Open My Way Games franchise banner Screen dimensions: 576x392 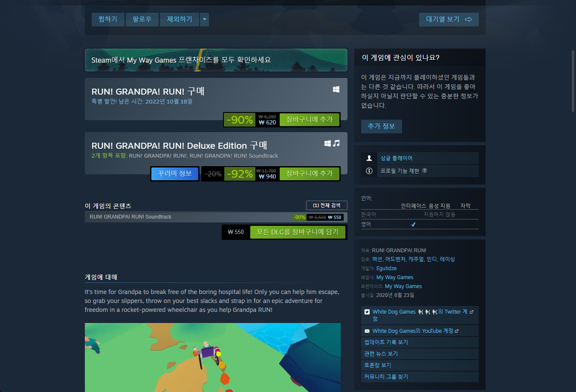[216, 60]
